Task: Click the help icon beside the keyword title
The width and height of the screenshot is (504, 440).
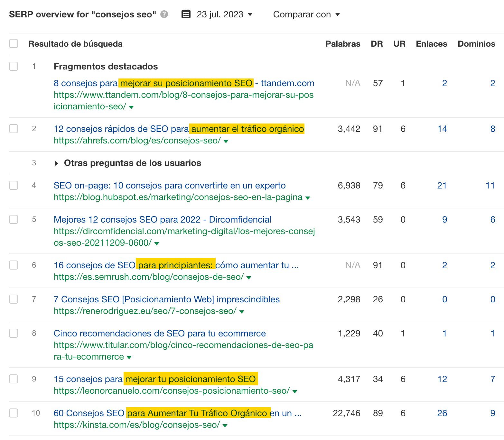Action: (x=164, y=14)
